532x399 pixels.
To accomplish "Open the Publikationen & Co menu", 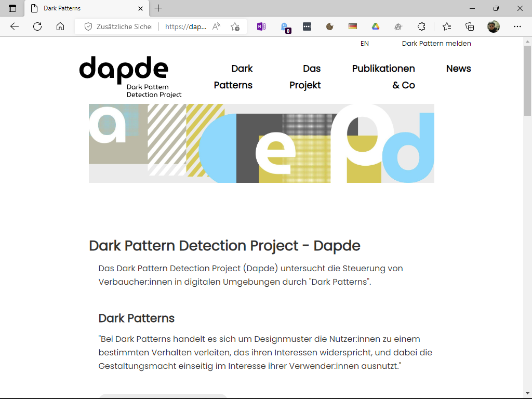I will pyautogui.click(x=383, y=76).
